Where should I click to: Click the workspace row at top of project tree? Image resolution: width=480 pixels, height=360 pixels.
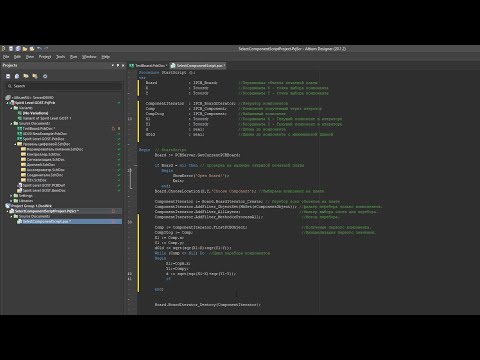point(33,98)
